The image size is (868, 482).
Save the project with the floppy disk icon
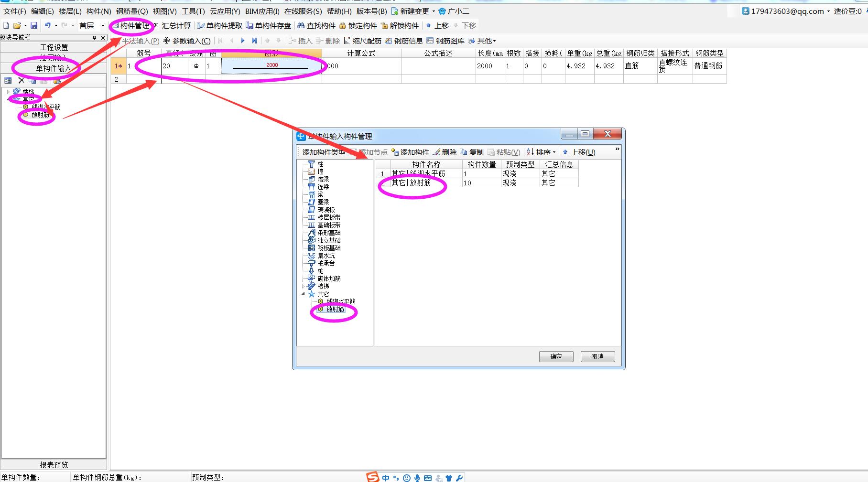coord(34,25)
